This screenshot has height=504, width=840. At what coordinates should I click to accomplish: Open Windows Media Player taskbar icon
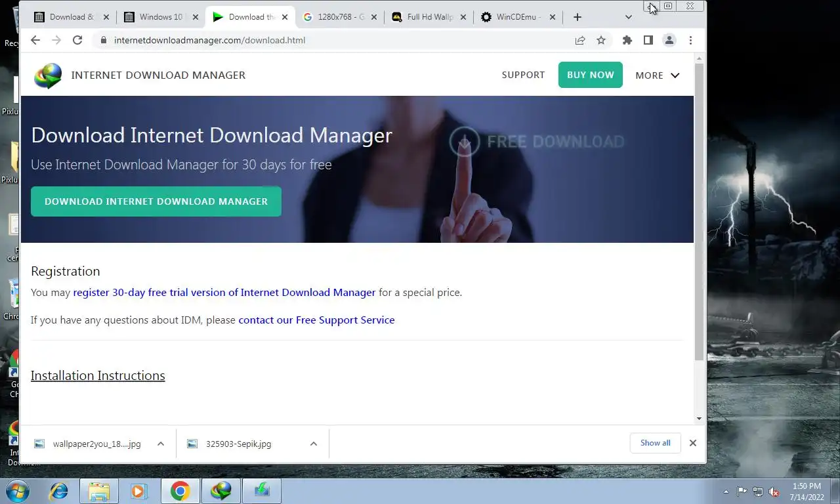point(138,491)
